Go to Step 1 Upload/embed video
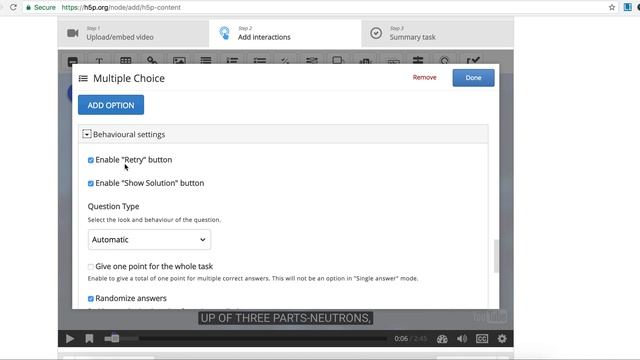The height and width of the screenshot is (360, 640). click(133, 33)
